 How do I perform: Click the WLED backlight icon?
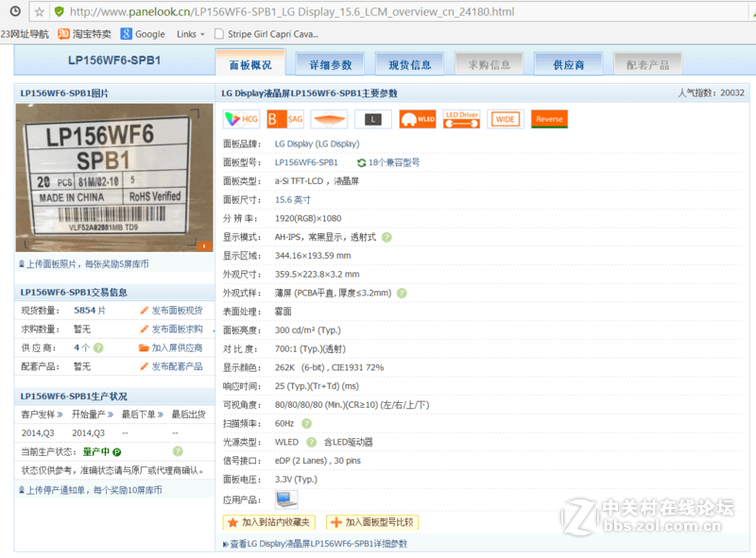(418, 119)
